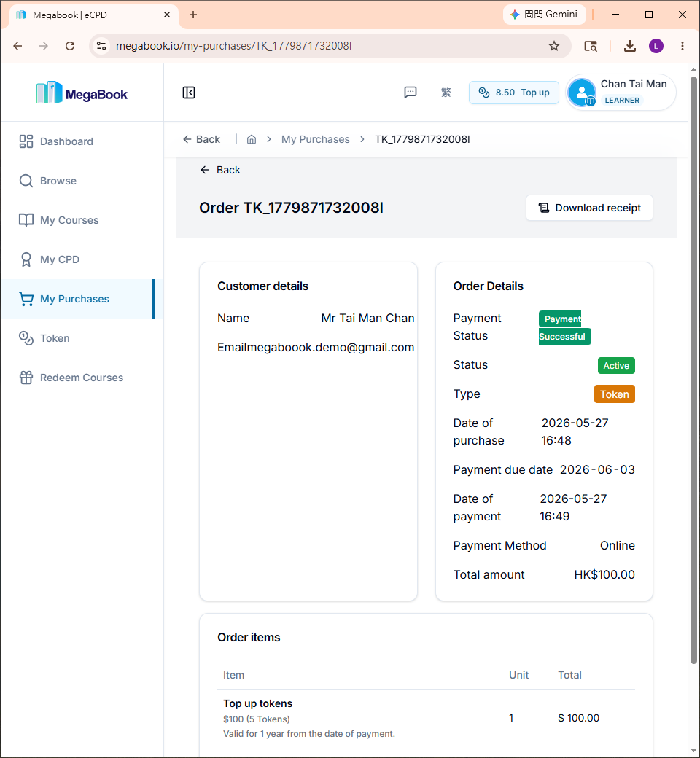Click the Active status badge
Screen dimensions: 700x758
pyautogui.click(x=616, y=365)
